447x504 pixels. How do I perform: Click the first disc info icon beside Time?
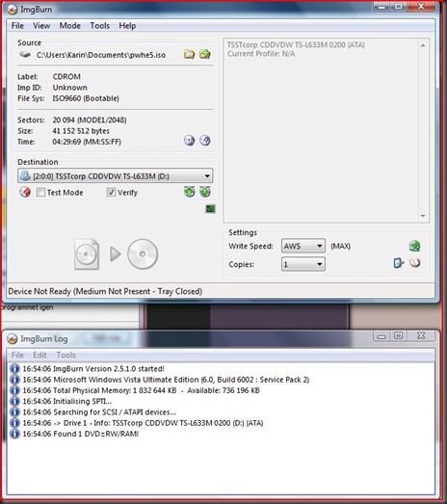pos(189,141)
